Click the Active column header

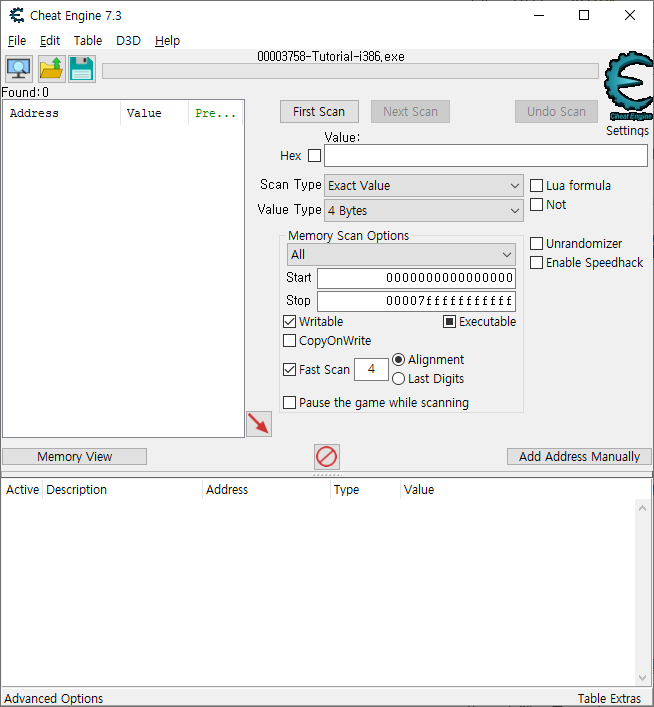coord(23,490)
